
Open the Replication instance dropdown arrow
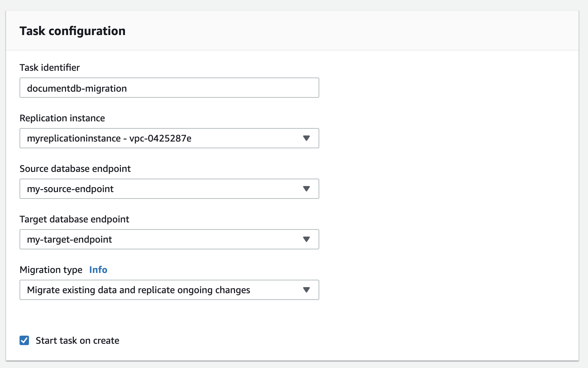coord(306,138)
